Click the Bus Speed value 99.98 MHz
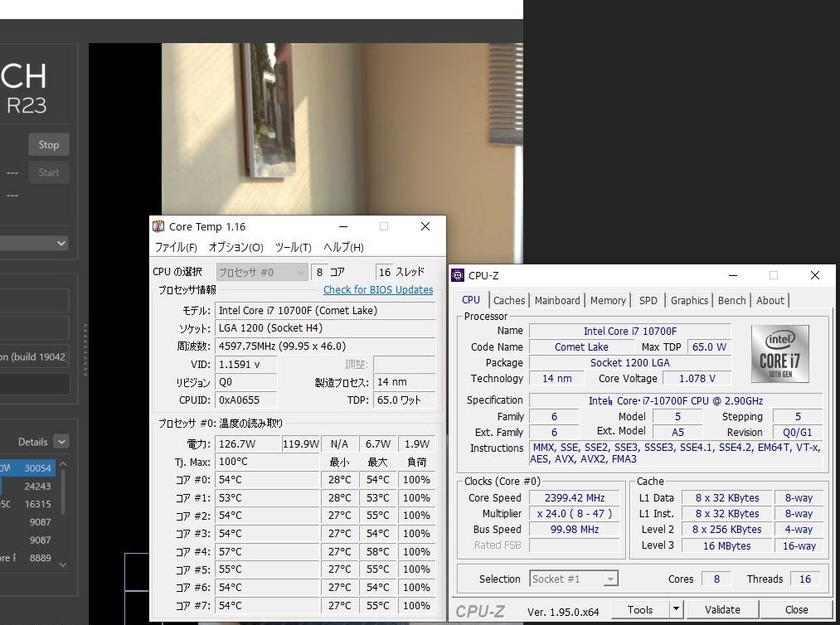This screenshot has width=840, height=625. (575, 529)
